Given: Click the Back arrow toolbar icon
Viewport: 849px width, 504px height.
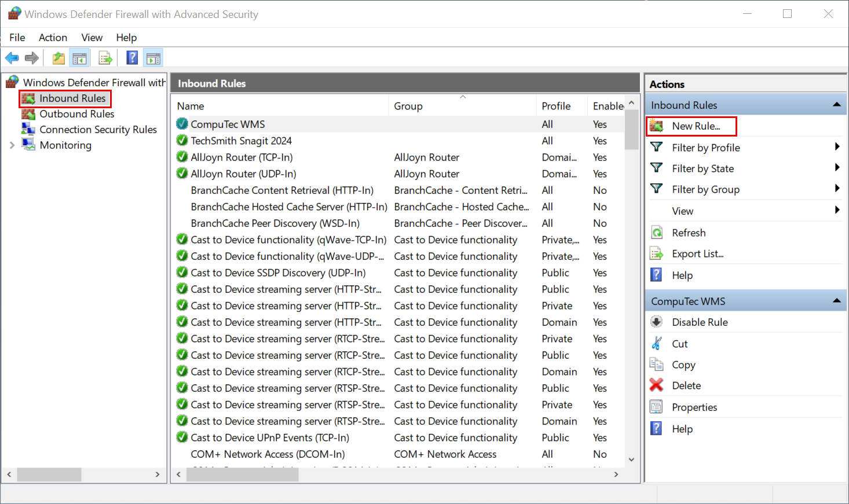Looking at the screenshot, I should [x=12, y=58].
